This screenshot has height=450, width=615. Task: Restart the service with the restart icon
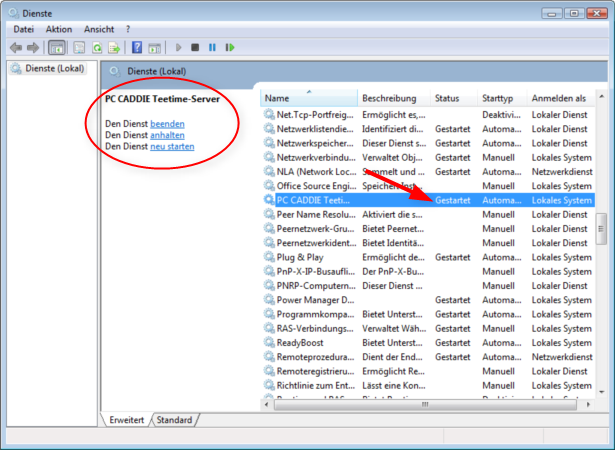pyautogui.click(x=229, y=47)
